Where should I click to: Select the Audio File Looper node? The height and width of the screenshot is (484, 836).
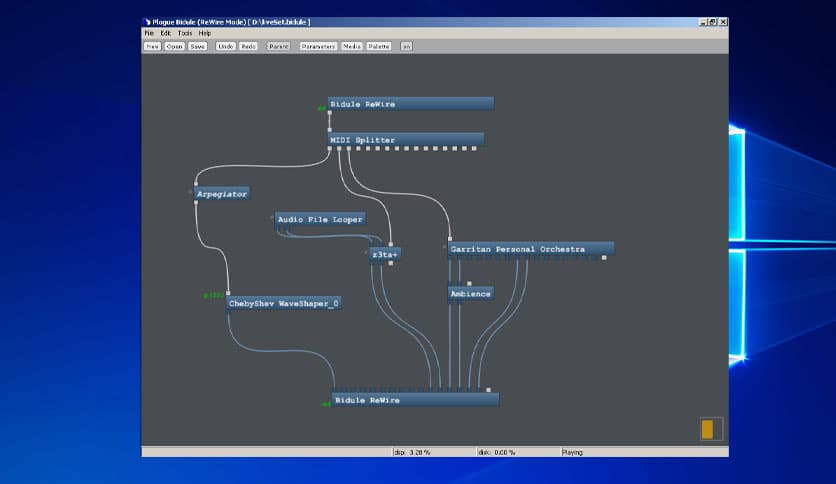pos(319,219)
